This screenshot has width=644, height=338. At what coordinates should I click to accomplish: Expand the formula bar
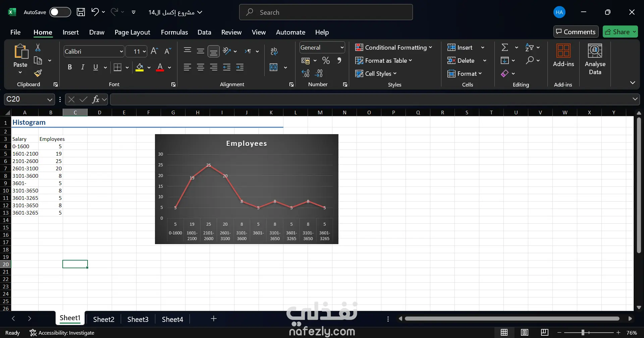(635, 99)
